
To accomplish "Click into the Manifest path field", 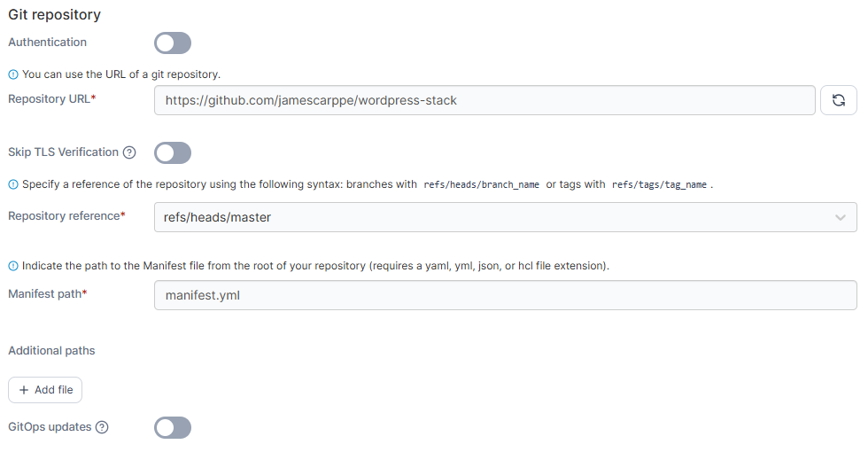I will (x=505, y=296).
